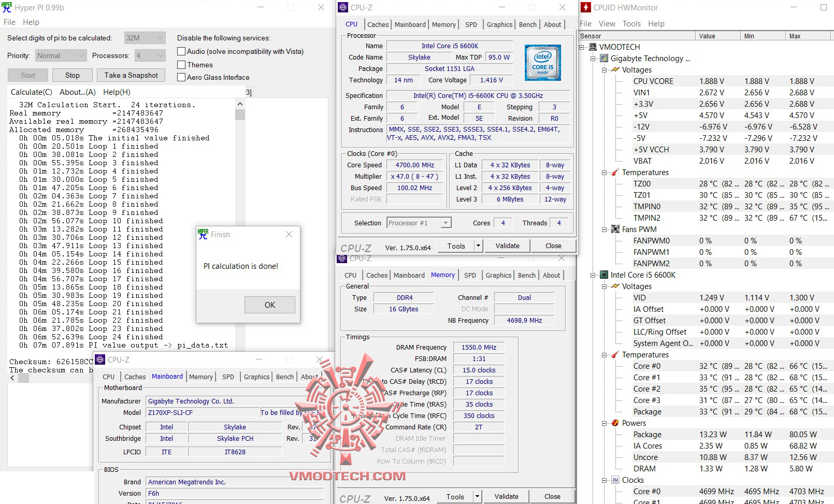
Task: Open the Hyper PI File menu
Action: tap(9, 22)
